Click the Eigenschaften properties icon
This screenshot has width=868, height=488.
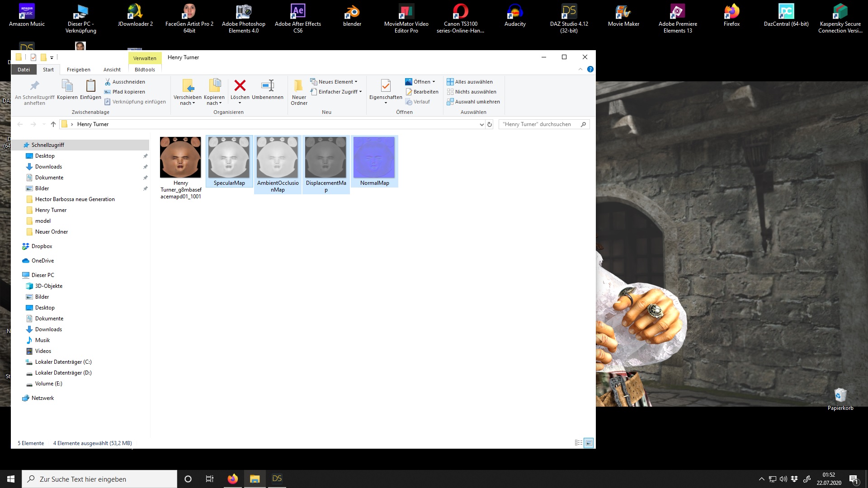tap(386, 85)
